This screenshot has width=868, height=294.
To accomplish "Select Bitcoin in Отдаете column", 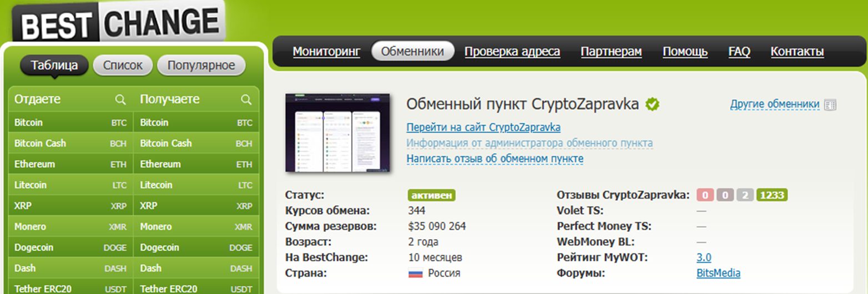I will coord(70,123).
